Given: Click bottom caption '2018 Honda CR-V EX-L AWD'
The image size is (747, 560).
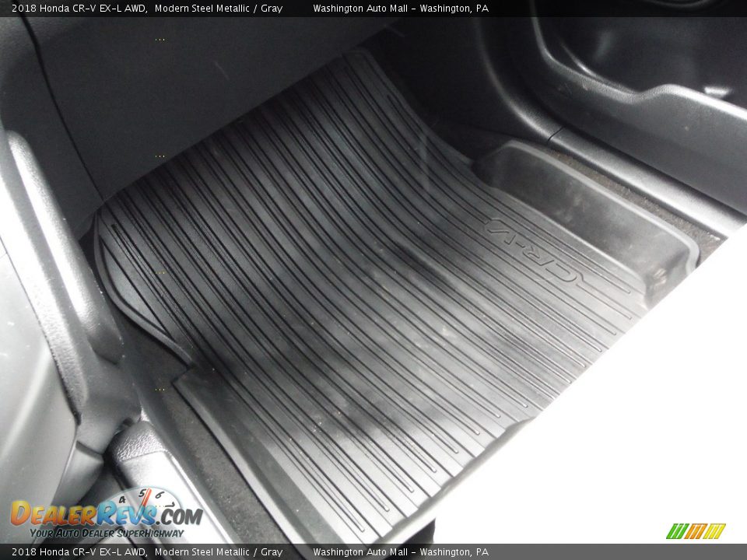Looking at the screenshot, I should pos(78,552).
